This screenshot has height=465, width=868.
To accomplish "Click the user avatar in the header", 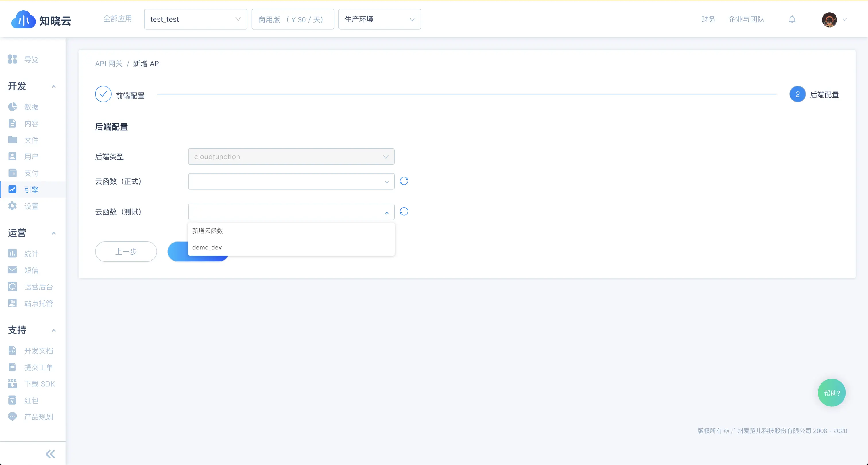I will pyautogui.click(x=829, y=20).
